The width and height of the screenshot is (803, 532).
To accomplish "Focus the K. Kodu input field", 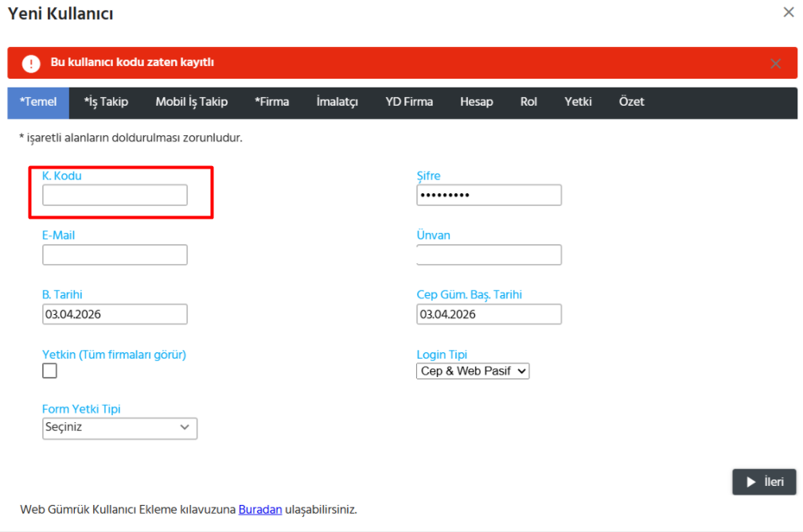I will tap(115, 195).
